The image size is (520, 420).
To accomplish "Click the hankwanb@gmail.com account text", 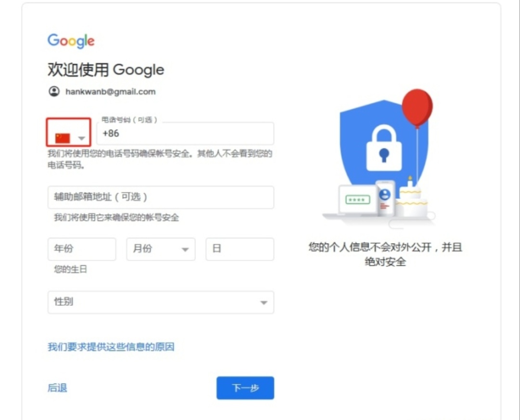I will [x=110, y=92].
